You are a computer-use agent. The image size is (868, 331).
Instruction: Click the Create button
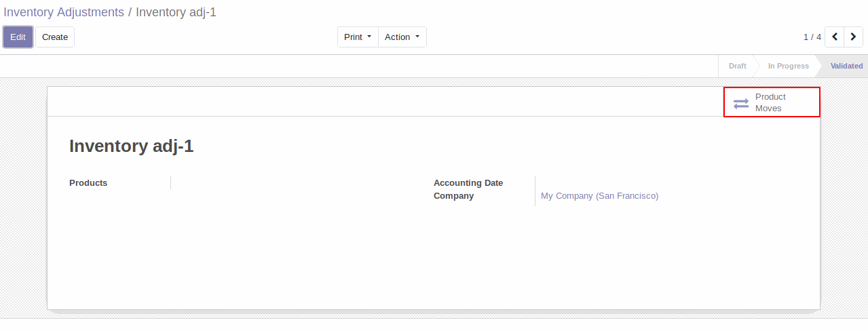click(55, 37)
